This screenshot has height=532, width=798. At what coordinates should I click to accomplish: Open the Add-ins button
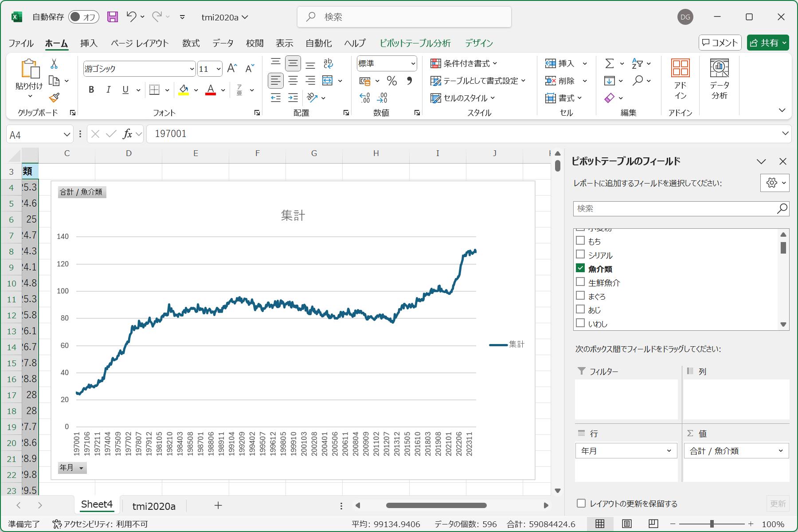pyautogui.click(x=680, y=80)
